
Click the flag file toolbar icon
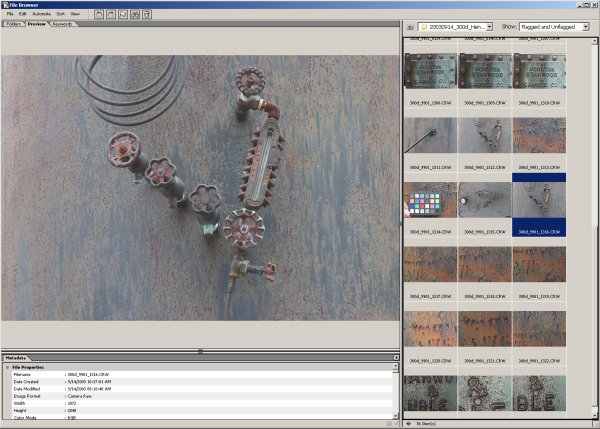(x=123, y=15)
